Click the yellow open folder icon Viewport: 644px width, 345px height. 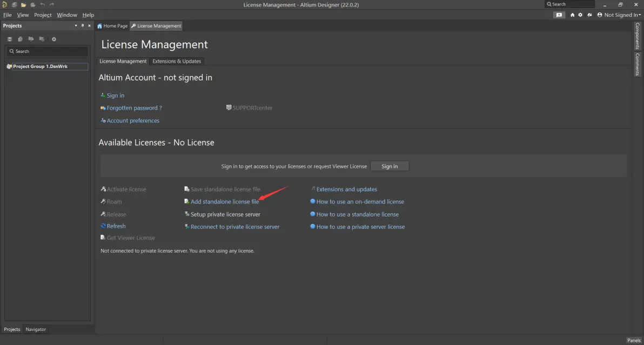coord(23,4)
